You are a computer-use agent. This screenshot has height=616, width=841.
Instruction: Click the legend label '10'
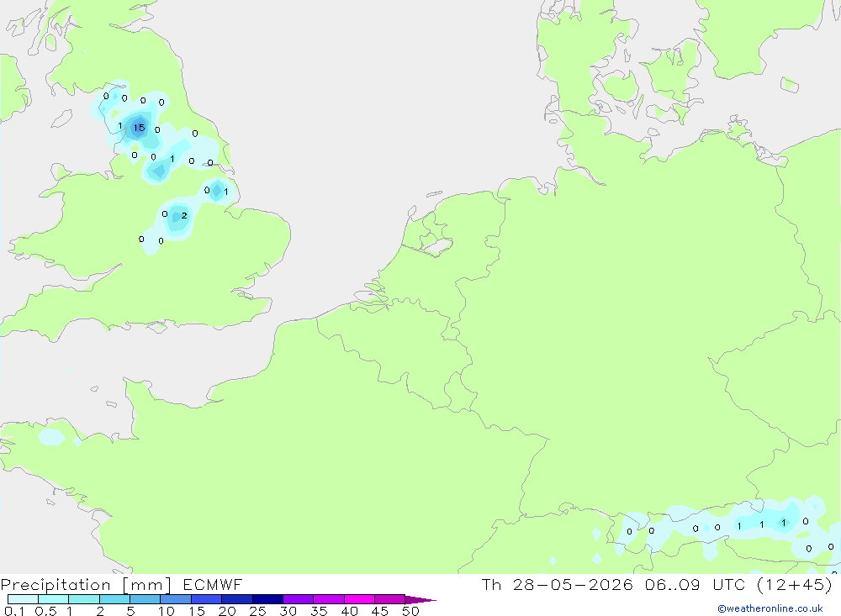[167, 611]
